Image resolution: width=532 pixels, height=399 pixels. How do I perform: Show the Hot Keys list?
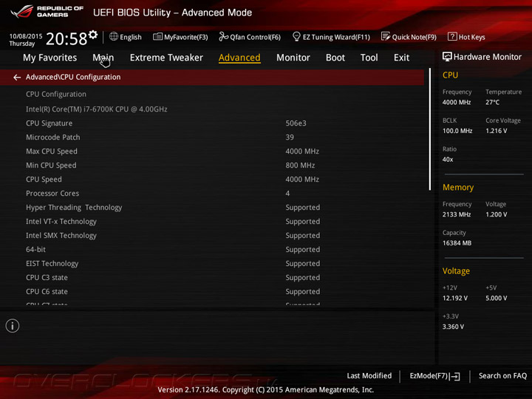click(466, 37)
